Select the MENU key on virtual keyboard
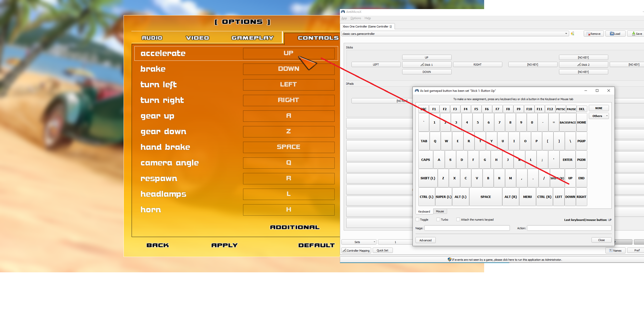 click(x=527, y=197)
